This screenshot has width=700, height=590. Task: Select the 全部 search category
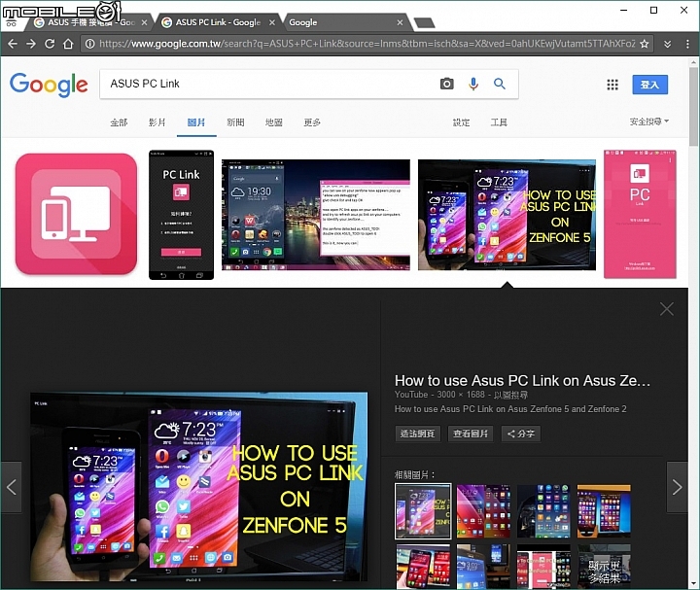coord(119,122)
